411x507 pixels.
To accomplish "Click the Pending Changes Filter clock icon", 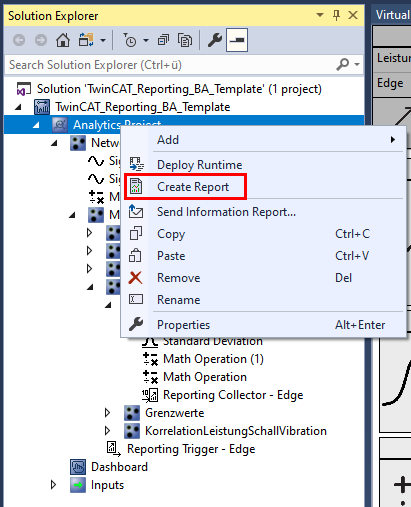I will pos(130,40).
